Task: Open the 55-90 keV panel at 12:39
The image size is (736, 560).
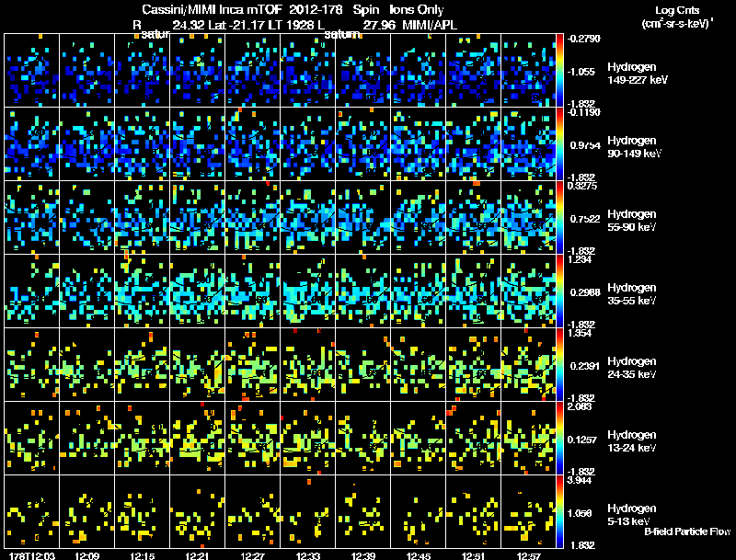Action: 362,218
